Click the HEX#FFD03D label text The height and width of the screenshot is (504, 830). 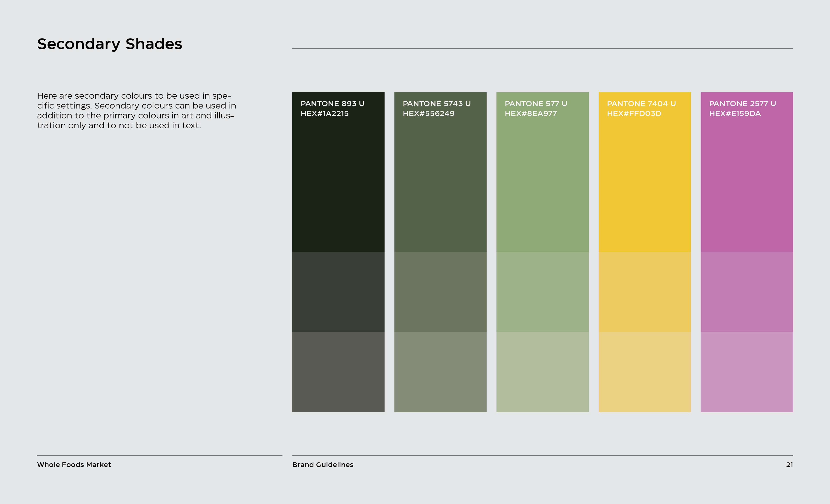[x=634, y=114]
